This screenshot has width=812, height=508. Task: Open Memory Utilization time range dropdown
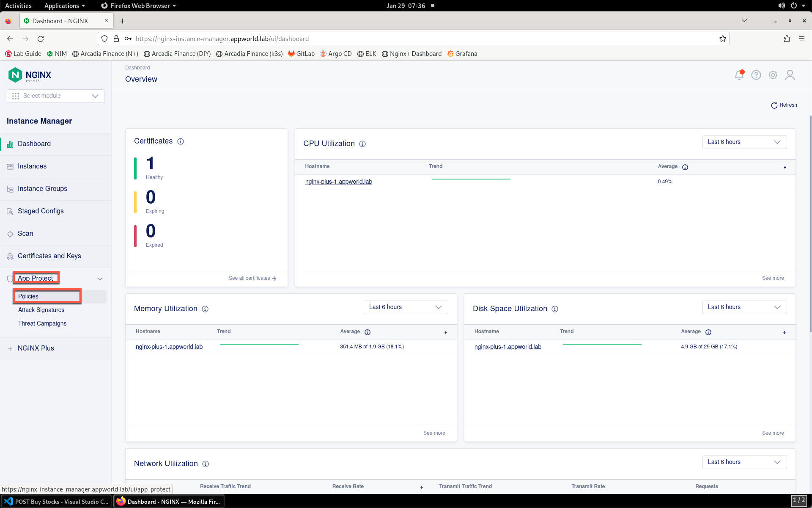[406, 307]
